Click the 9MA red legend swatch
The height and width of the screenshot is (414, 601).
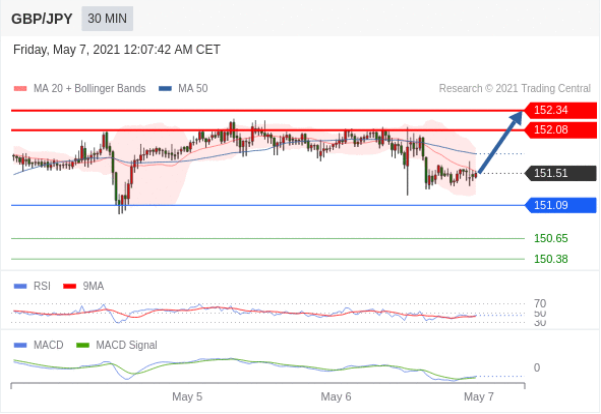point(70,286)
